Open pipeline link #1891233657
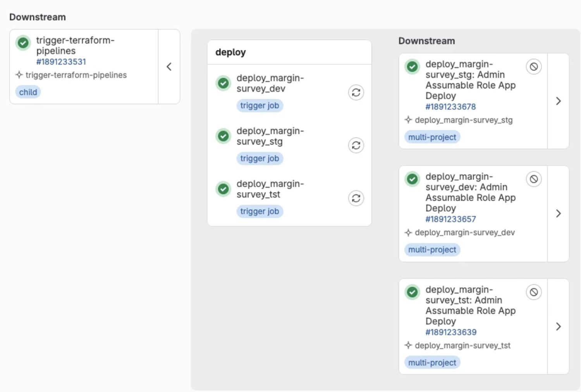581x392 pixels. (450, 219)
